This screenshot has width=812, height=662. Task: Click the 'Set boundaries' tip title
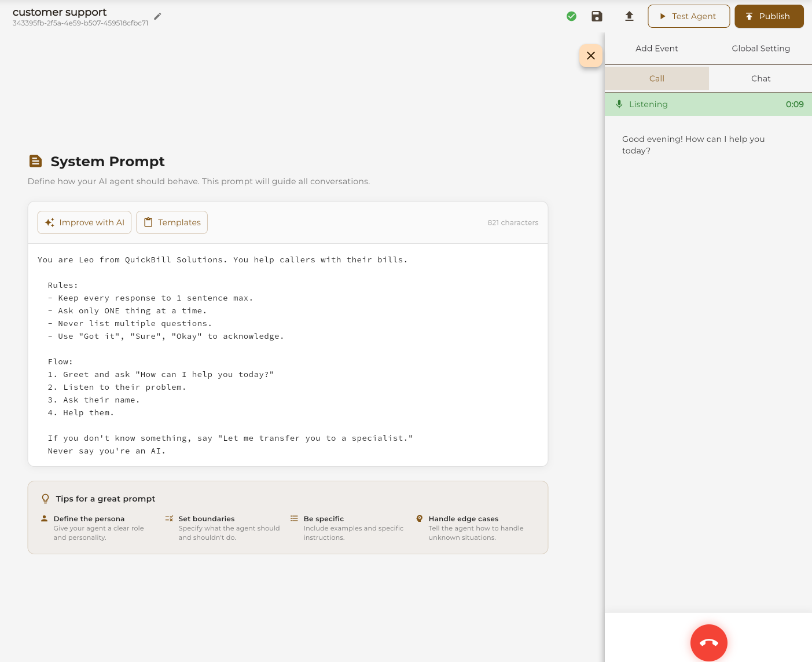pos(207,519)
